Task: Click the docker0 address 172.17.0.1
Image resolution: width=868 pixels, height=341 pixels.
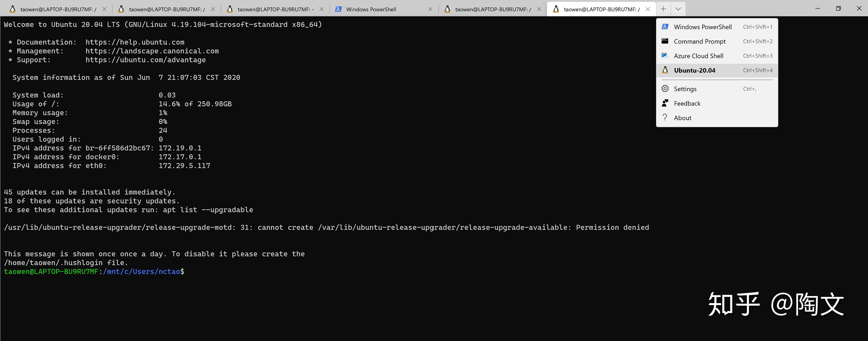Action: (180, 157)
